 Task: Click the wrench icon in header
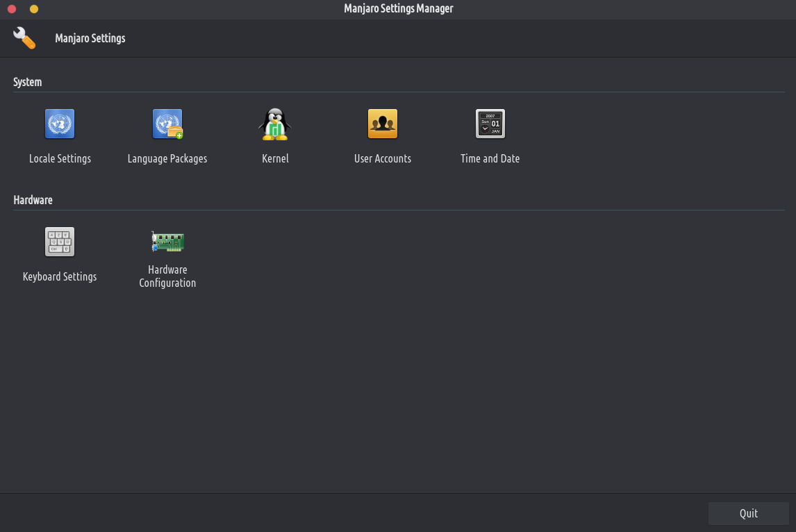point(24,38)
